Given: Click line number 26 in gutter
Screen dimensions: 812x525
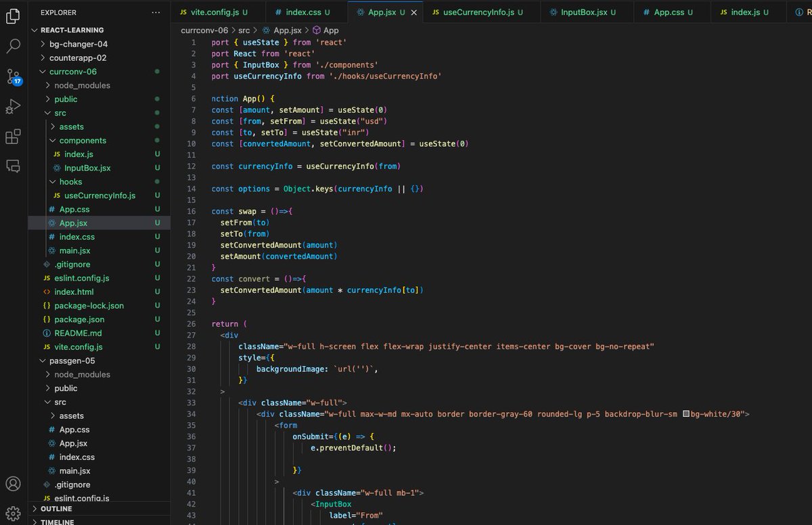Looking at the screenshot, I should point(191,324).
